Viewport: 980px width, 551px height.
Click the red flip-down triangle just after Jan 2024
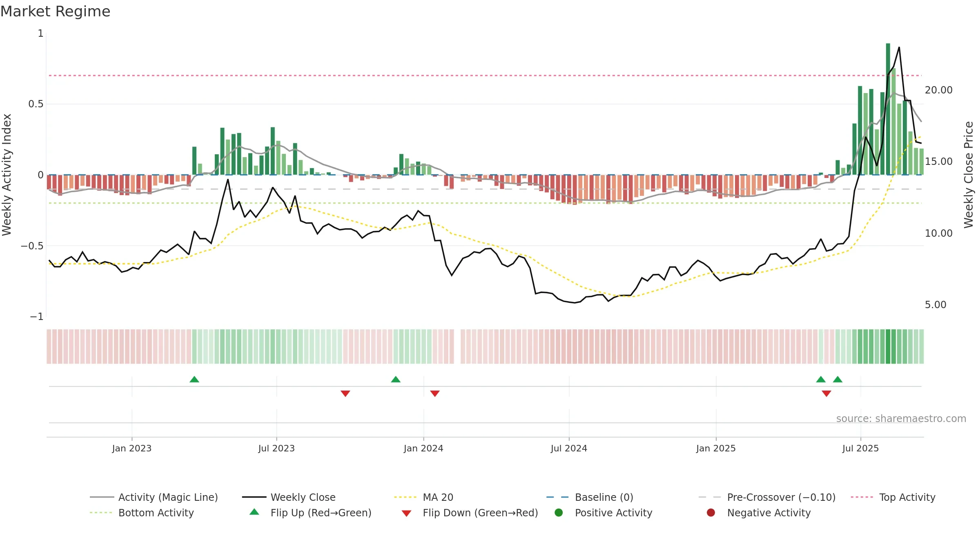click(435, 393)
